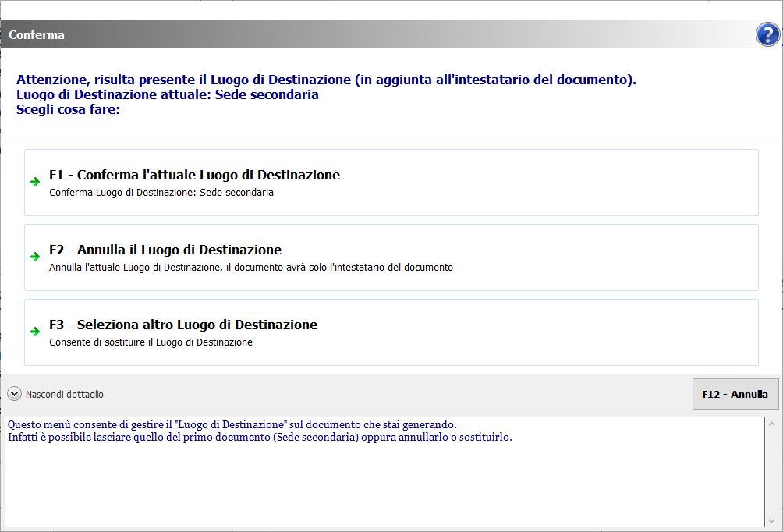Click the green arrow beside F1 option

[x=35, y=182]
